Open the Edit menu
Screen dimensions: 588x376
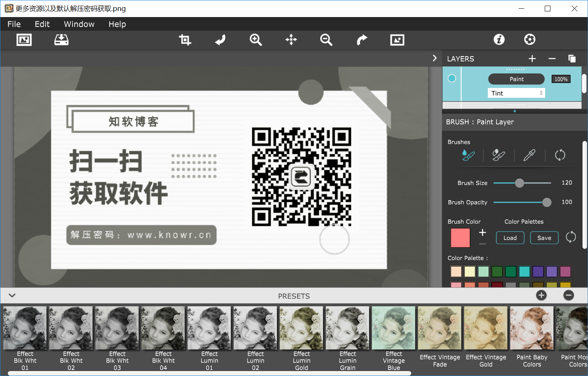[42, 24]
